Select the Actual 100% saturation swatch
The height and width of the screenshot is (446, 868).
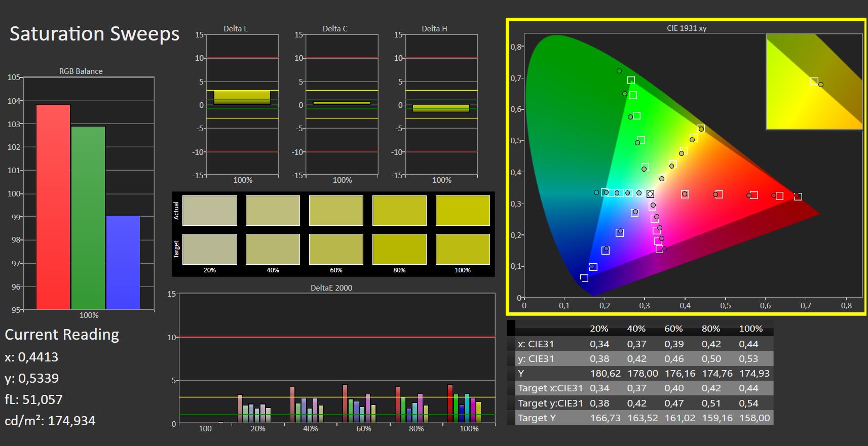pyautogui.click(x=463, y=211)
